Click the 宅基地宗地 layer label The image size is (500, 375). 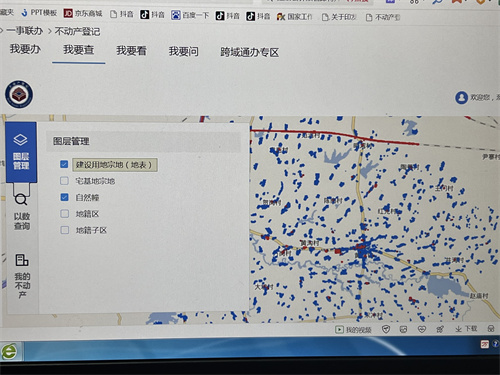tap(95, 181)
